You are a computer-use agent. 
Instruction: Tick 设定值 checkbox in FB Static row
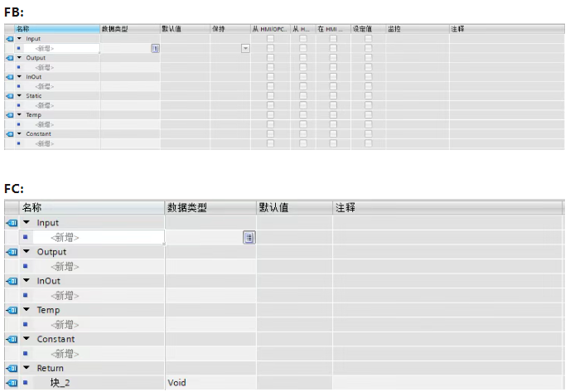coord(368,96)
